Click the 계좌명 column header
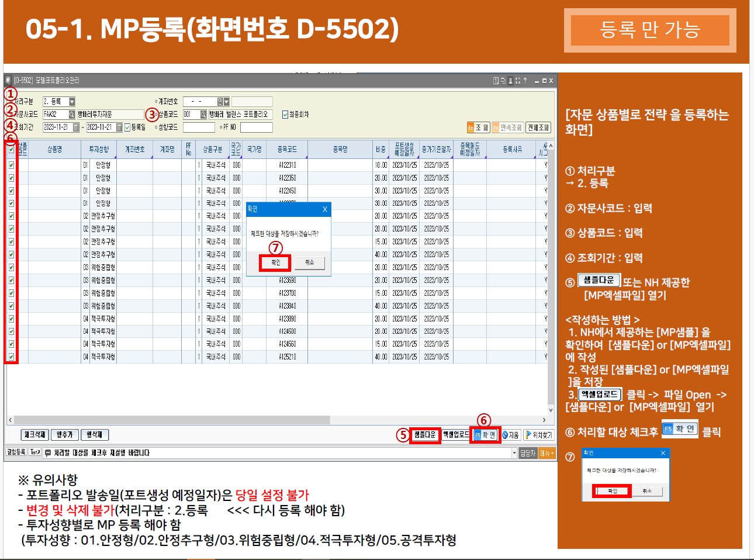754x560 pixels. (167, 150)
